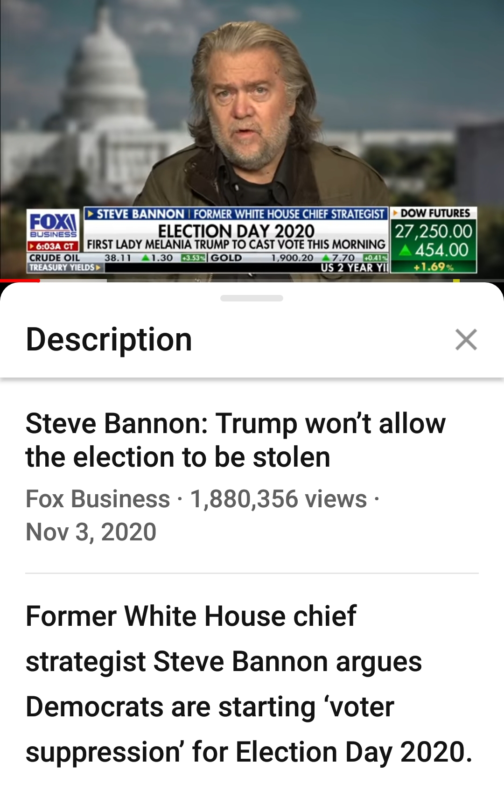Tap the description paragraph text
504x812 pixels.
[249, 684]
